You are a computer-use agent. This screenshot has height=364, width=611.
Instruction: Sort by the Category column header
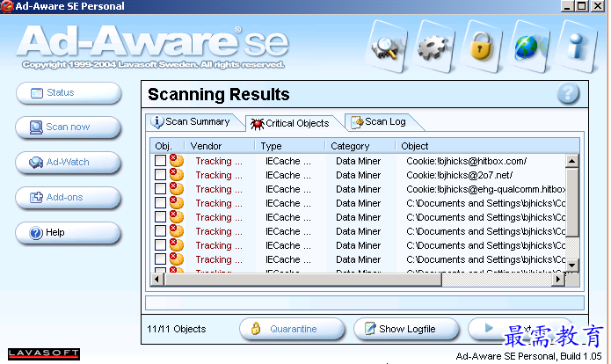coord(360,146)
